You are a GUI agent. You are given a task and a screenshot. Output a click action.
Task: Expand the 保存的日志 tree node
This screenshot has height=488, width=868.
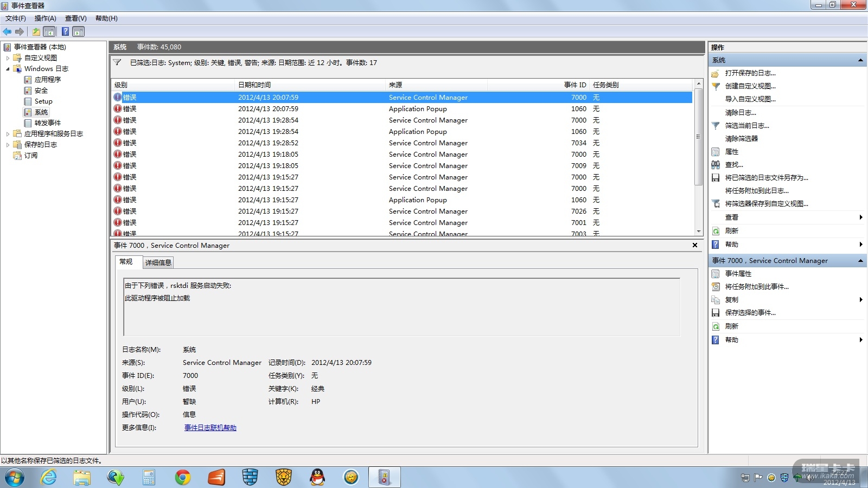tap(8, 145)
